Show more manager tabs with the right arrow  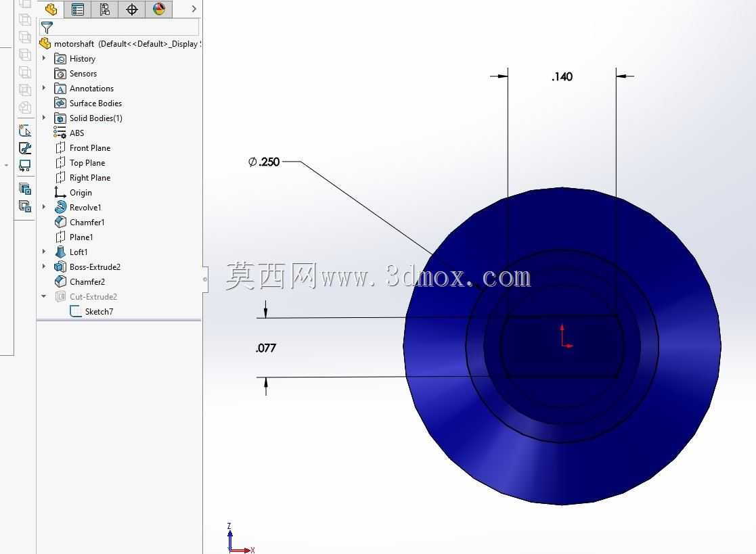click(x=194, y=9)
